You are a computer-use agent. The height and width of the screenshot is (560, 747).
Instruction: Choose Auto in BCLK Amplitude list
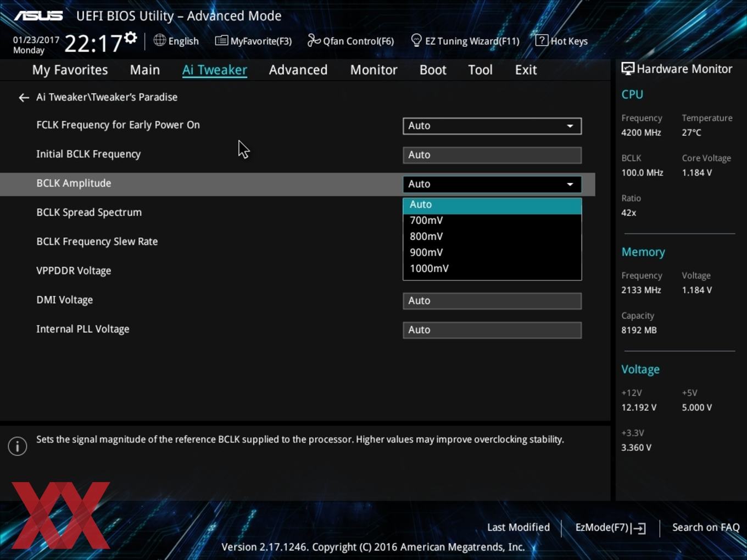pos(492,205)
